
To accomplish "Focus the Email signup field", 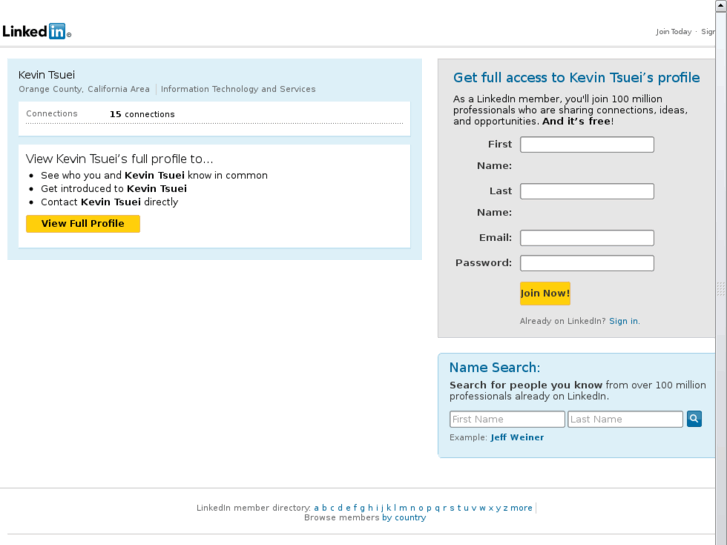I will (x=587, y=238).
